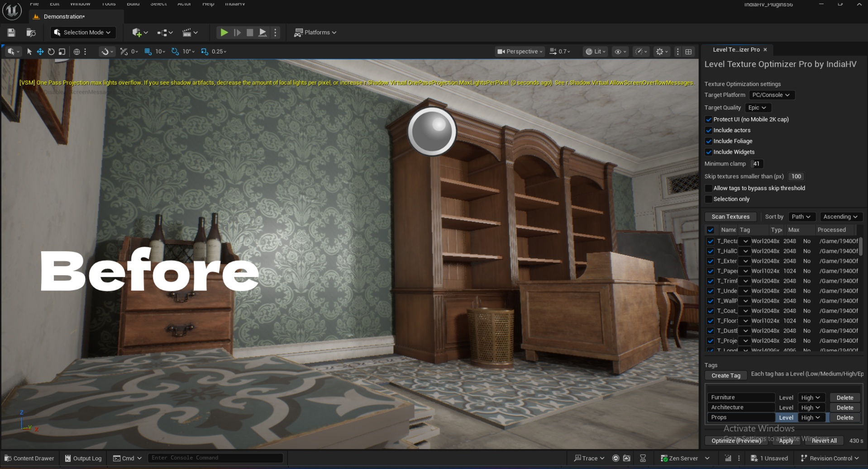Click the Scan Textures button

pyautogui.click(x=730, y=217)
